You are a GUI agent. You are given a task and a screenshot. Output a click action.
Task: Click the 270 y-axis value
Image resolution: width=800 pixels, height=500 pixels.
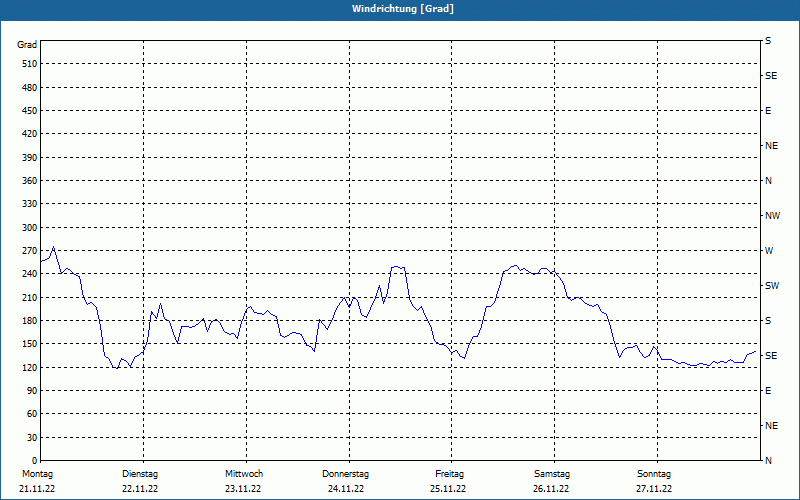tap(30, 251)
